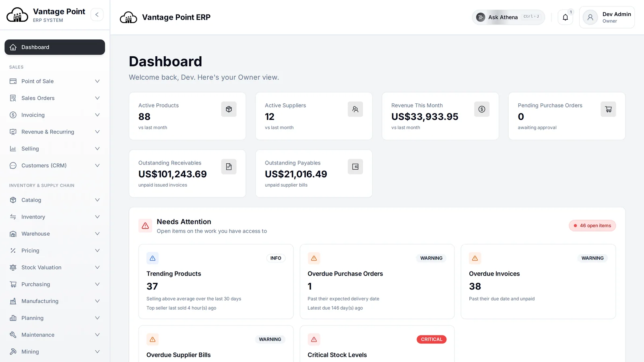The height and width of the screenshot is (362, 644).
Task: Click the Active Suppliers count 12
Action: point(270,117)
